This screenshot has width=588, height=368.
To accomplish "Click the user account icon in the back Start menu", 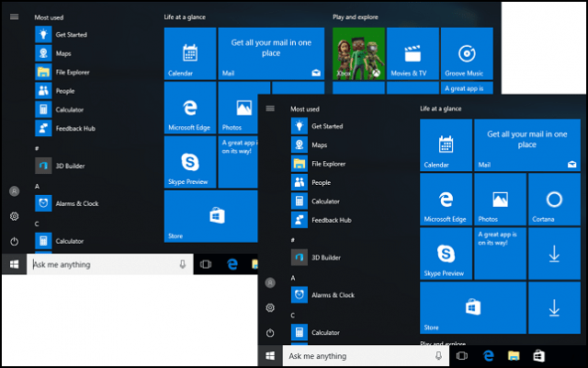I will click(x=15, y=191).
